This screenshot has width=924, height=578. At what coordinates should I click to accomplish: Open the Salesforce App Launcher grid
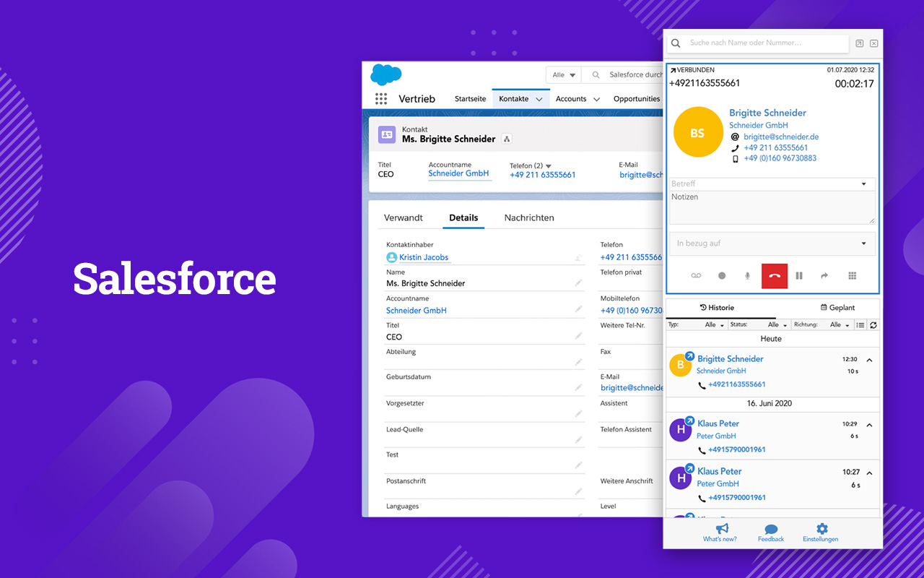pyautogui.click(x=381, y=99)
